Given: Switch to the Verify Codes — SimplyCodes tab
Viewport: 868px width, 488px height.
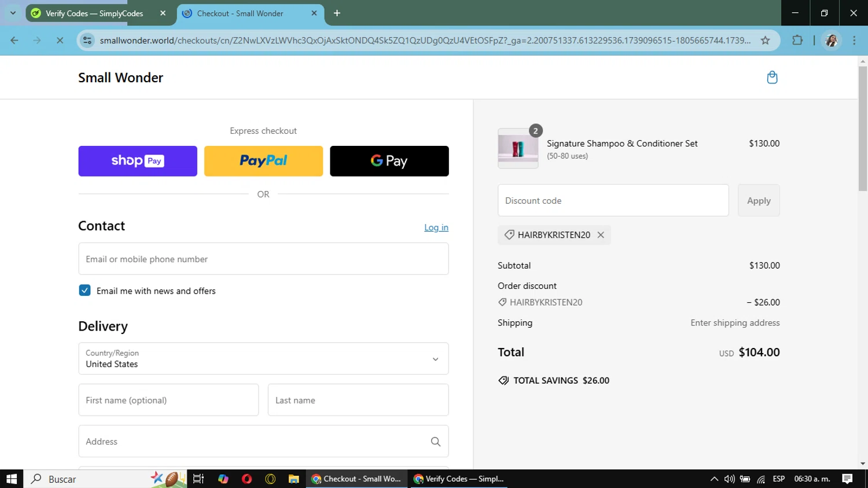Looking at the screenshot, I should (x=94, y=13).
